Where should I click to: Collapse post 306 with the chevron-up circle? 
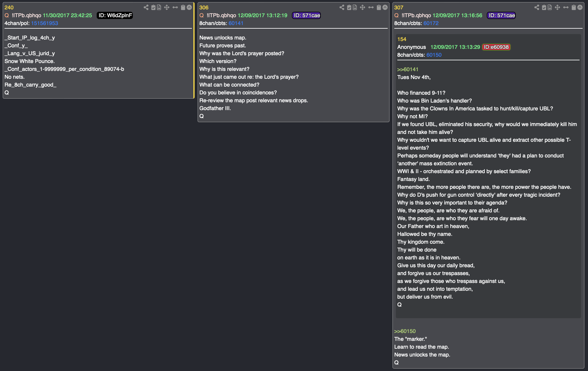tap(385, 7)
